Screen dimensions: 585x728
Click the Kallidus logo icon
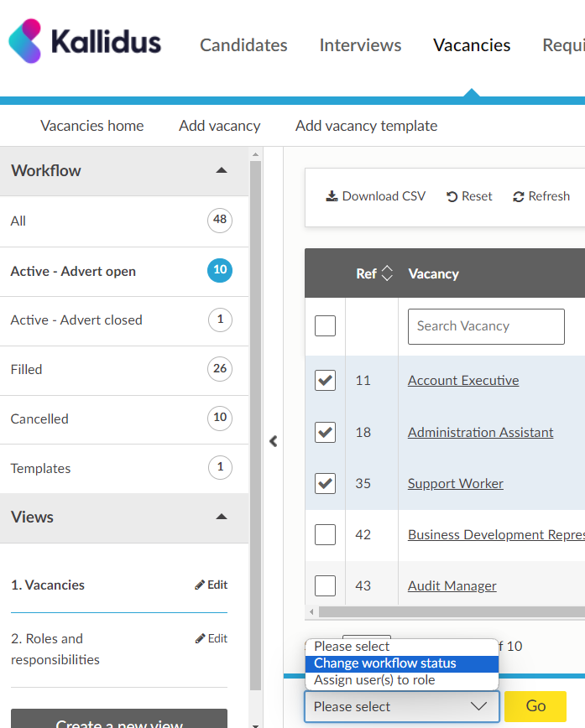click(x=24, y=42)
